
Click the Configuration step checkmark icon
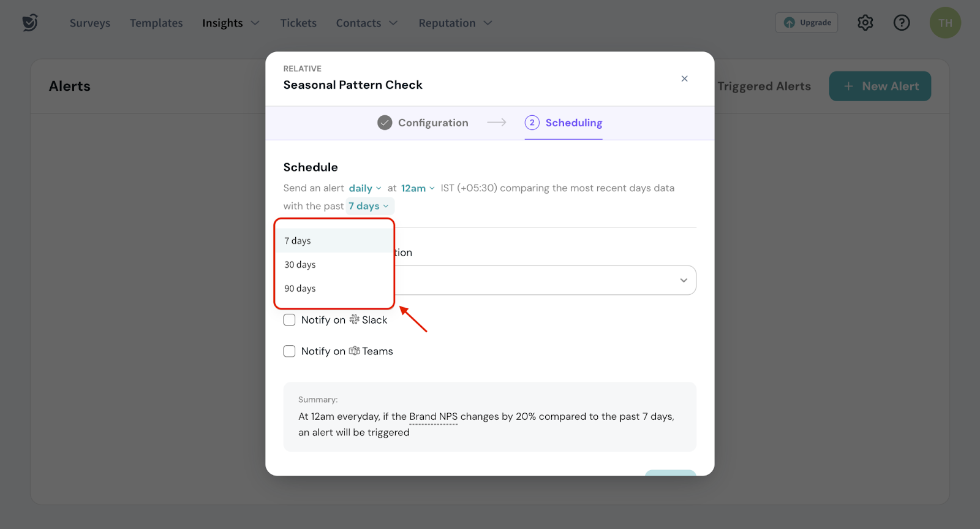(x=385, y=123)
